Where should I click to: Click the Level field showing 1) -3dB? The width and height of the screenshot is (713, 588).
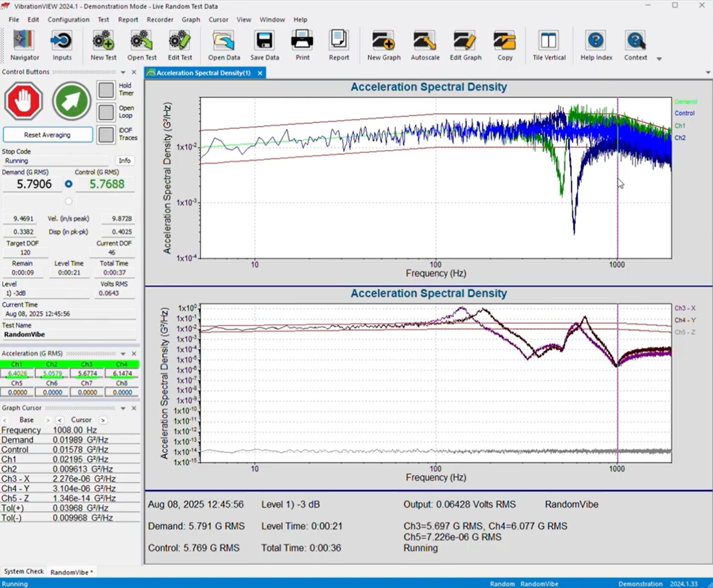point(46,293)
